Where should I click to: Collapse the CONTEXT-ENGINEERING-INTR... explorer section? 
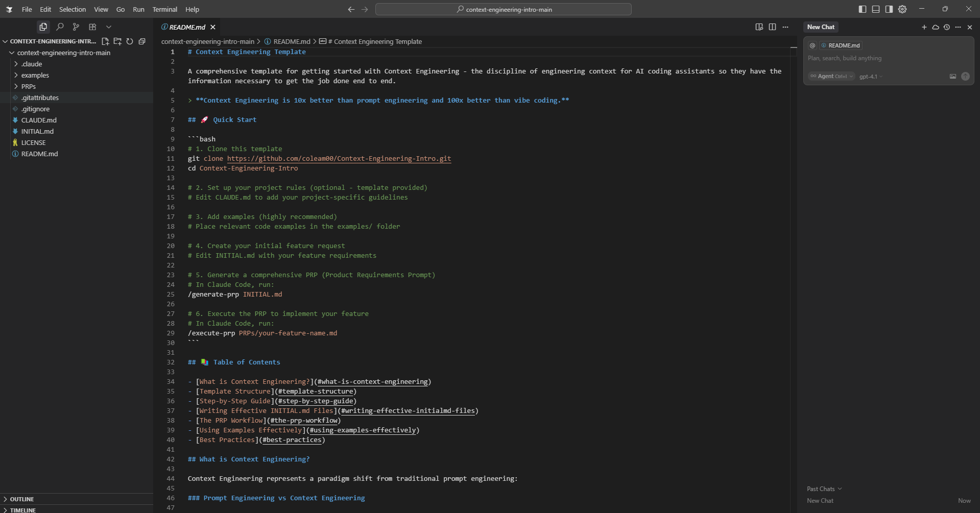[x=50, y=41]
